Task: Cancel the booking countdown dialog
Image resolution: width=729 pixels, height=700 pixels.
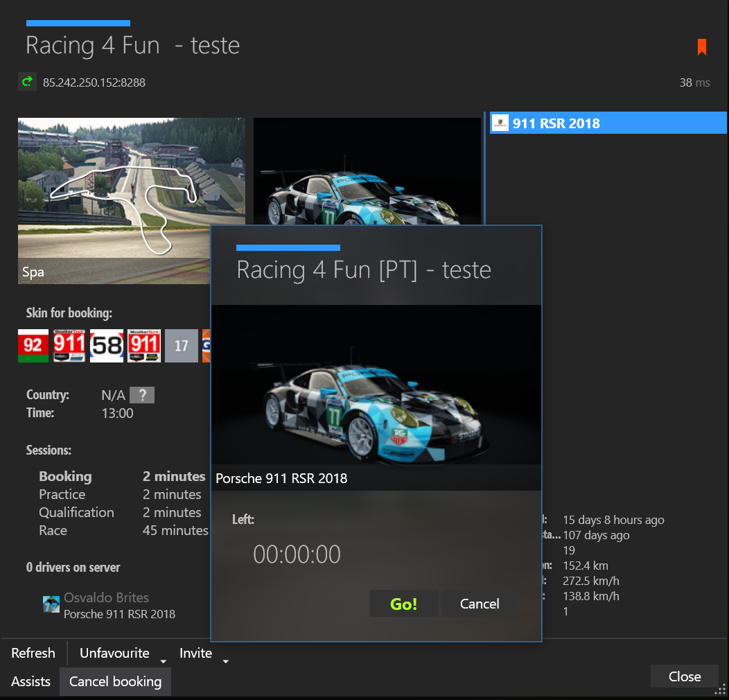Action: point(480,604)
